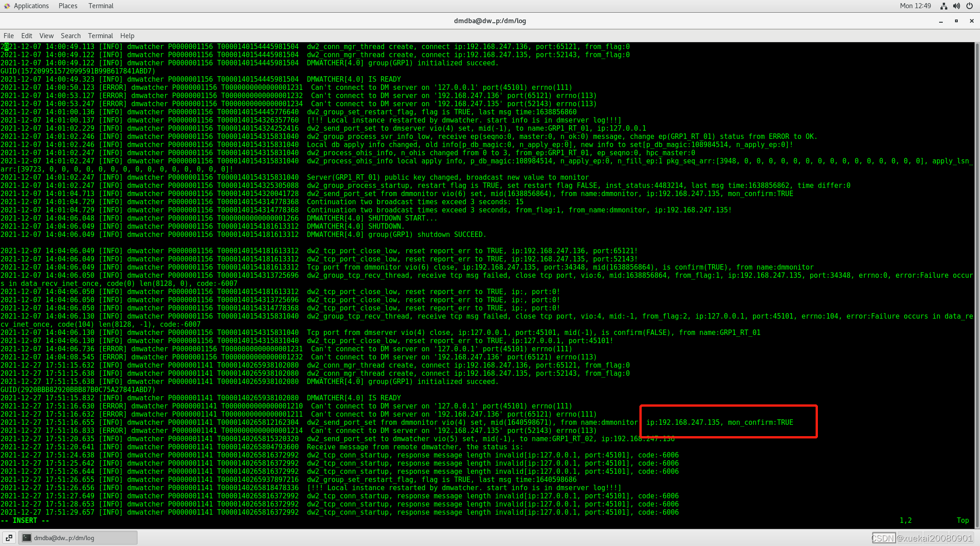This screenshot has height=546, width=980.
Task: Click '[!!! Local instance restarted' line at 17:51:26.656
Action: 311,488
